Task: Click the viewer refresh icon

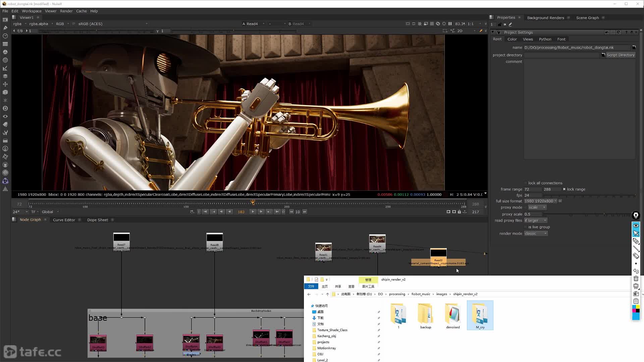Action: coord(438,24)
